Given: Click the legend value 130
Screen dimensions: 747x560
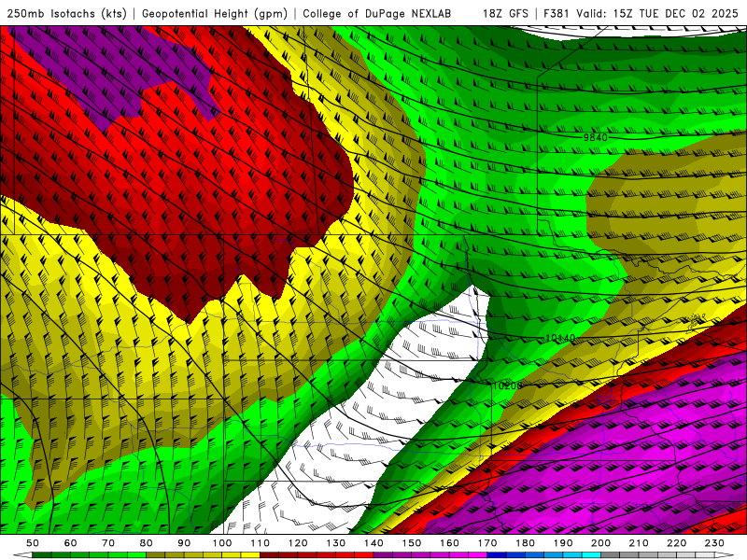Looking at the screenshot, I should (x=336, y=543).
